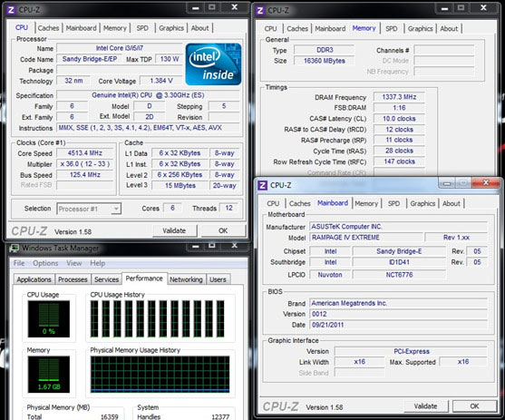Switch to Networking tab in Task Manager
The width and height of the screenshot is (505, 420).
(x=186, y=279)
